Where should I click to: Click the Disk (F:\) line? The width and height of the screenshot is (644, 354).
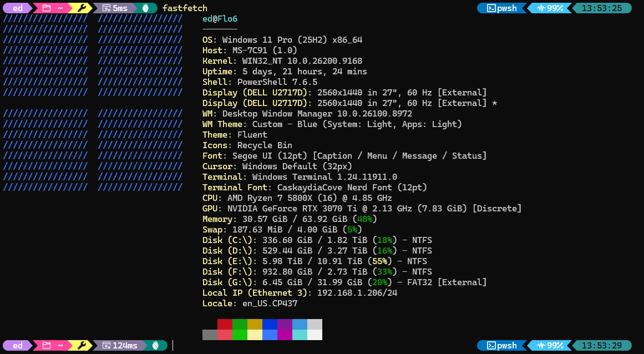pos(317,272)
